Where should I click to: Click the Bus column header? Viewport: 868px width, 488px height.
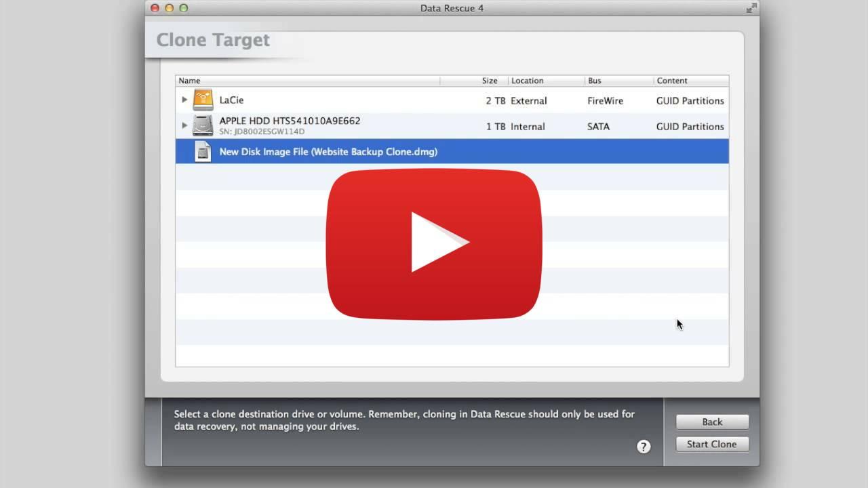point(595,80)
